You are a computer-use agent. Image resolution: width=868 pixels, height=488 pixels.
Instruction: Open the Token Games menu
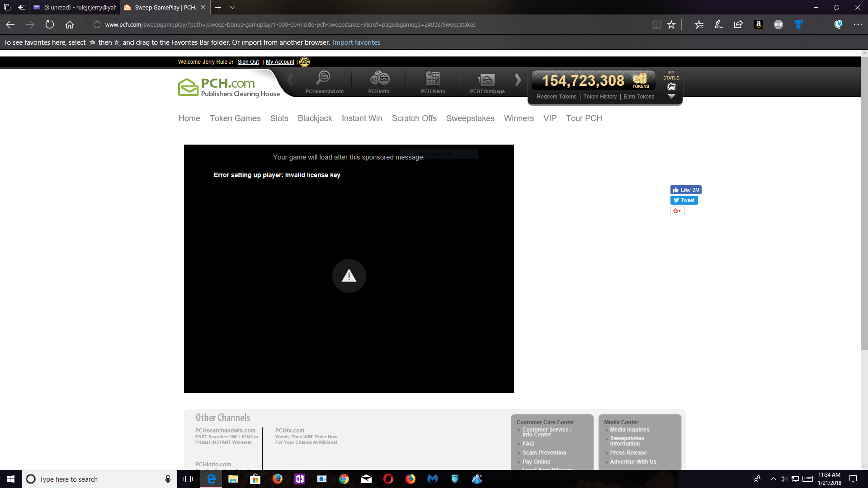[x=235, y=118]
